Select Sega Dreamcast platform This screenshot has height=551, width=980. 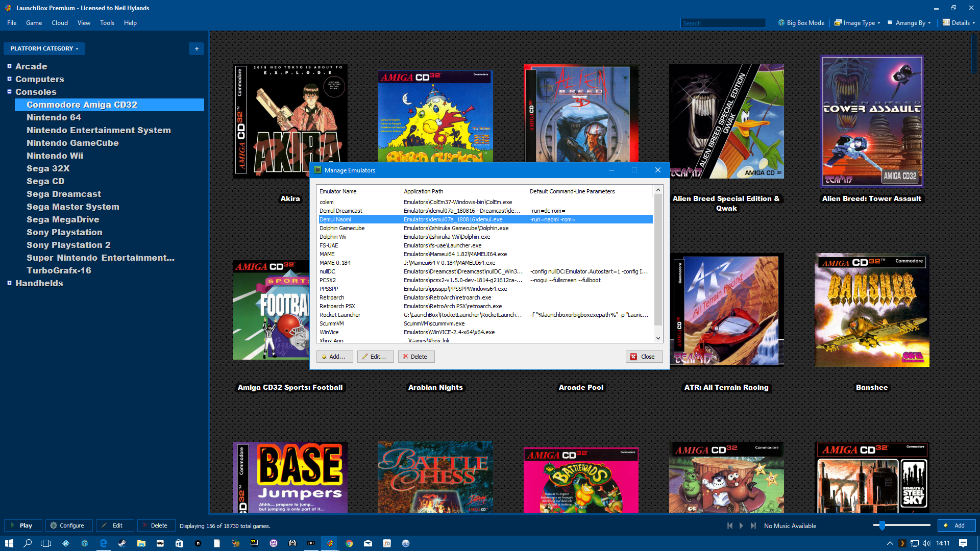(x=64, y=194)
